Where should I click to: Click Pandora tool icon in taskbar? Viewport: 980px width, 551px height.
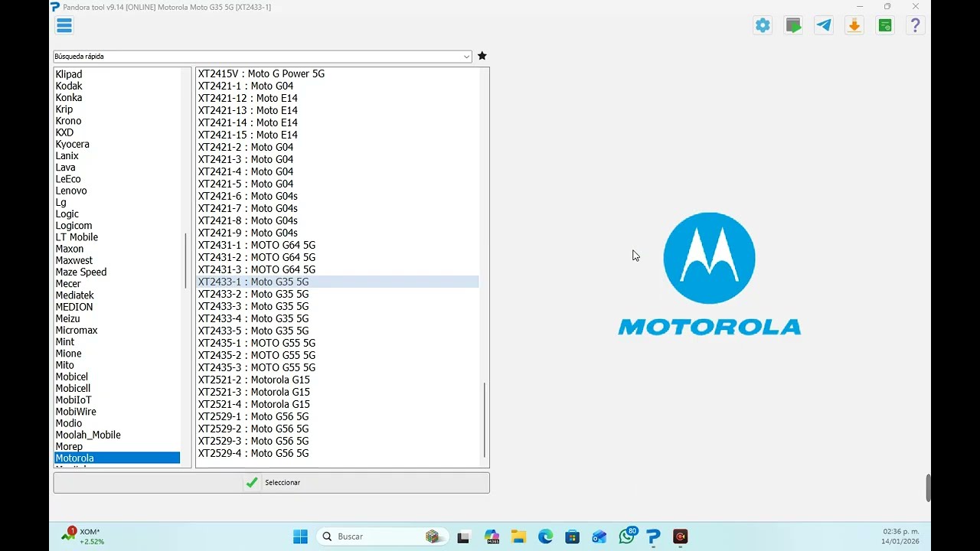pyautogui.click(x=653, y=537)
